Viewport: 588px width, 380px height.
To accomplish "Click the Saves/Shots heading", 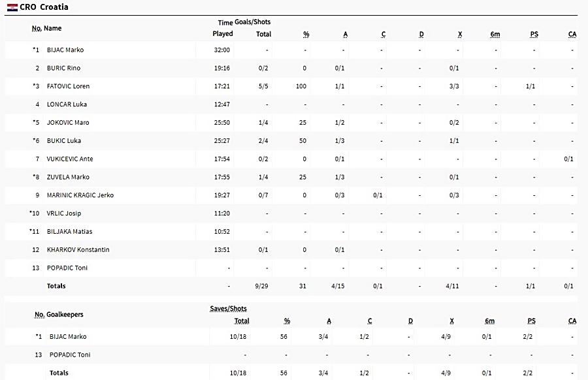I will 229,309.
